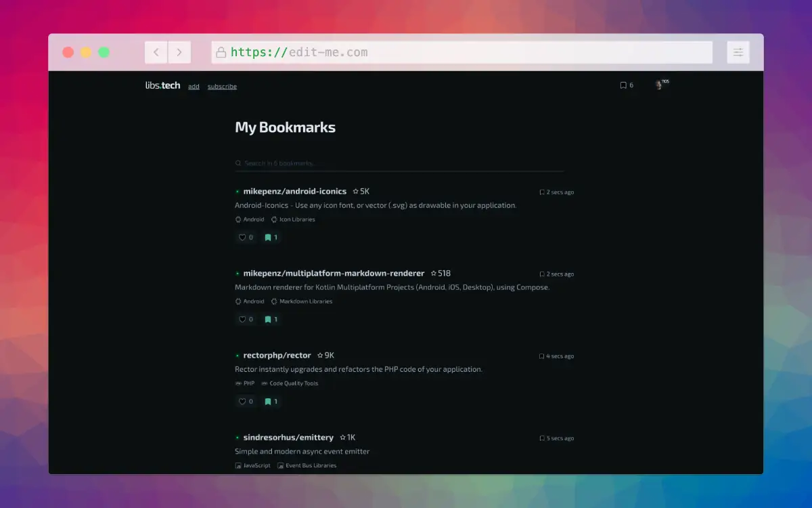Select the Code Quality Tools tag

[289, 383]
